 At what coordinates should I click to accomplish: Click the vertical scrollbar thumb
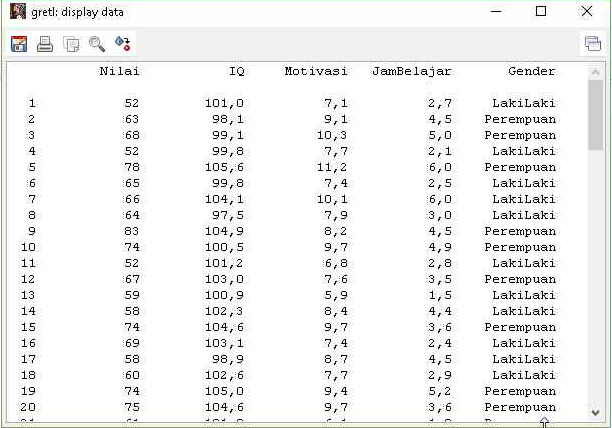coord(596,115)
